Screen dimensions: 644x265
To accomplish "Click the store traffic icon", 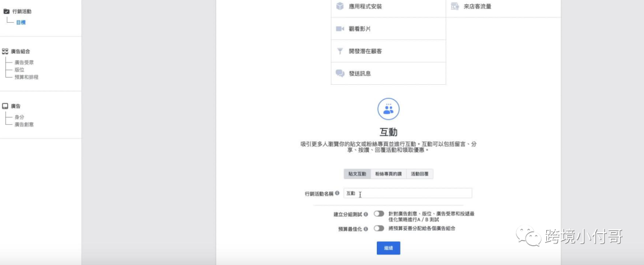I will click(x=454, y=6).
